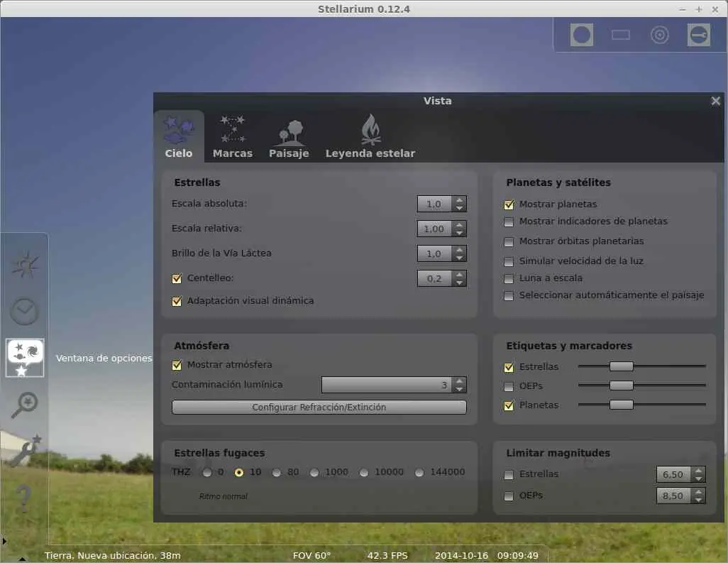The height and width of the screenshot is (563, 728).
Task: Switch to the Leyenda estelar tab
Action: coord(370,136)
